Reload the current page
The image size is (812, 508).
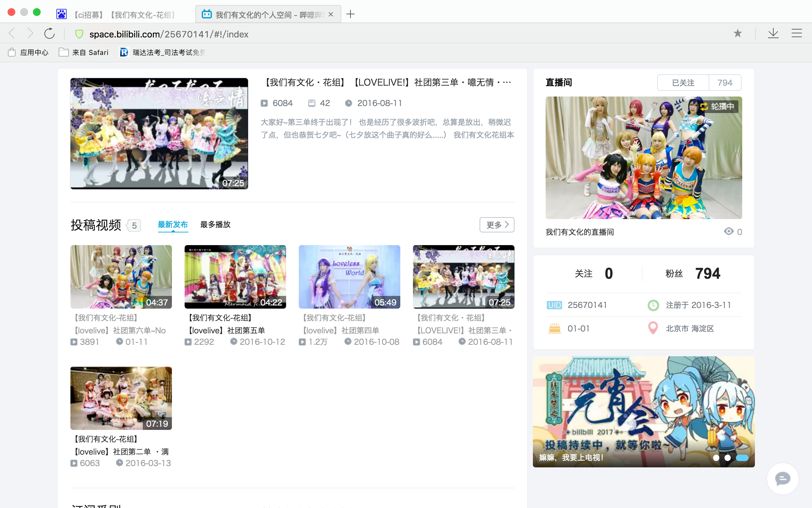click(x=49, y=33)
